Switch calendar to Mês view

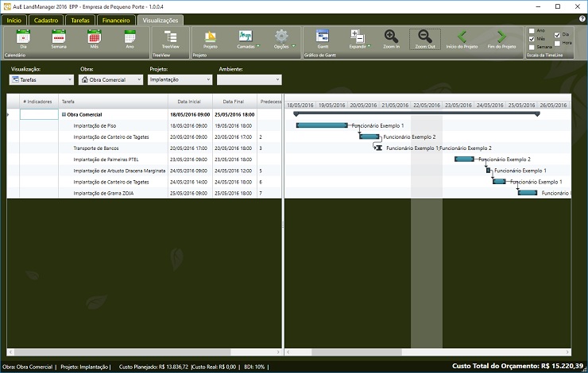[94, 39]
